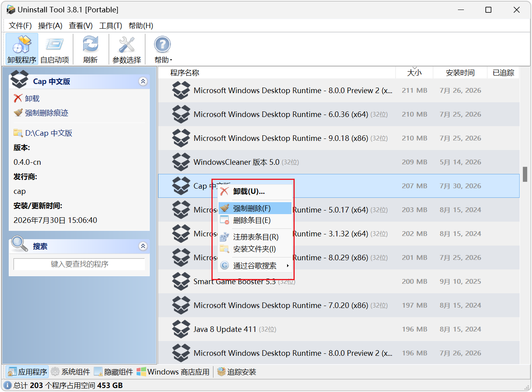This screenshot has width=532, height=392.
Task: Click the icon of Desktop Runtime 9.0.18 (x86)
Action: click(x=181, y=138)
